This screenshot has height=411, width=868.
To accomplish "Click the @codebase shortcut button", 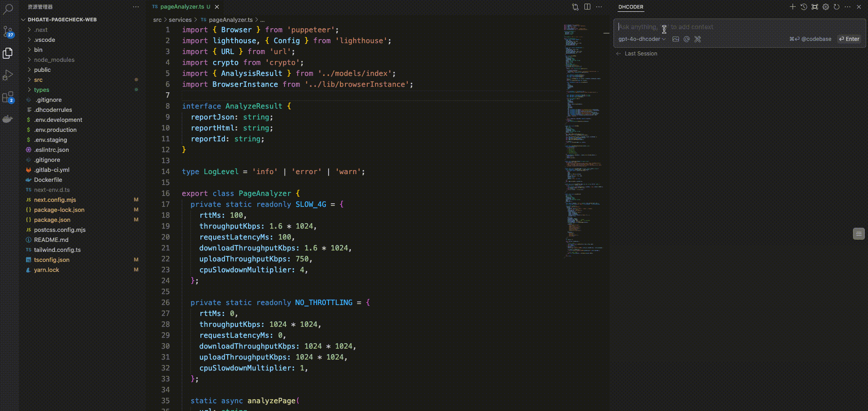I will (810, 39).
